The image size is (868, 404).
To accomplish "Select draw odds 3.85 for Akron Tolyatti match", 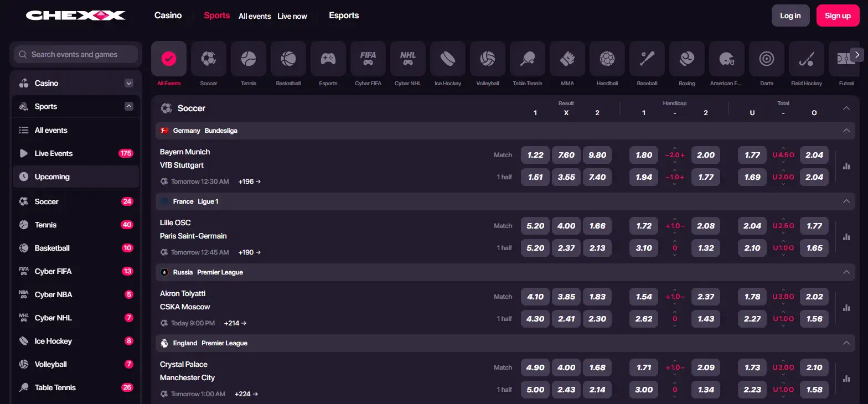I will [566, 297].
